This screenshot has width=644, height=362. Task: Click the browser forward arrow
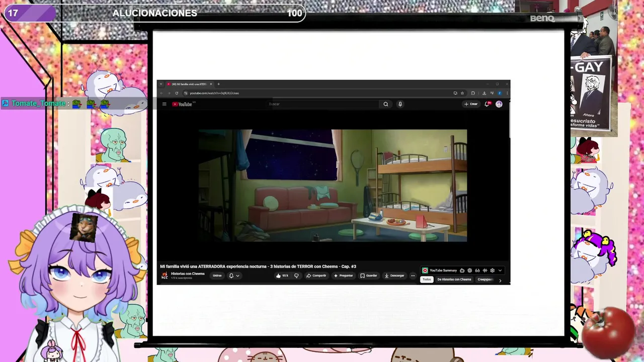click(169, 93)
